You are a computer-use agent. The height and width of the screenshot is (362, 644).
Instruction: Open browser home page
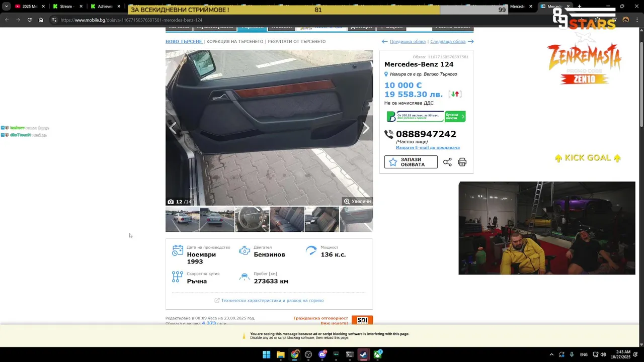coord(41,20)
